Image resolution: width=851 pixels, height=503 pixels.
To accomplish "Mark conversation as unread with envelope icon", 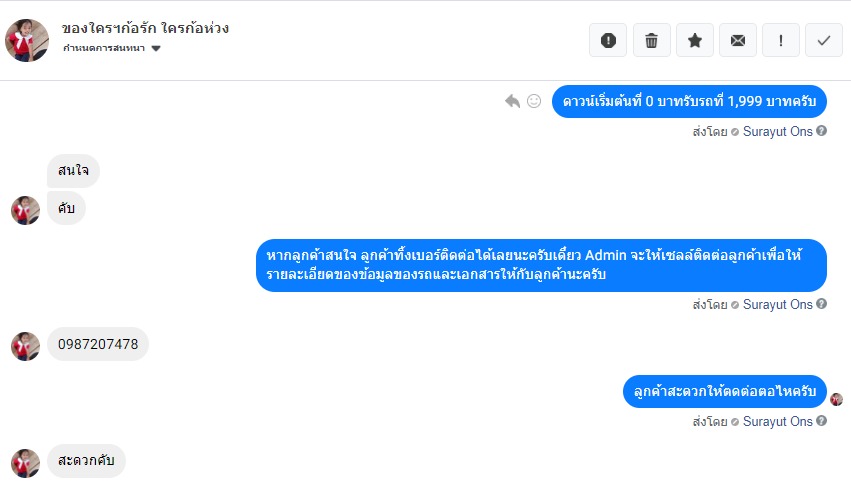I will 738,40.
